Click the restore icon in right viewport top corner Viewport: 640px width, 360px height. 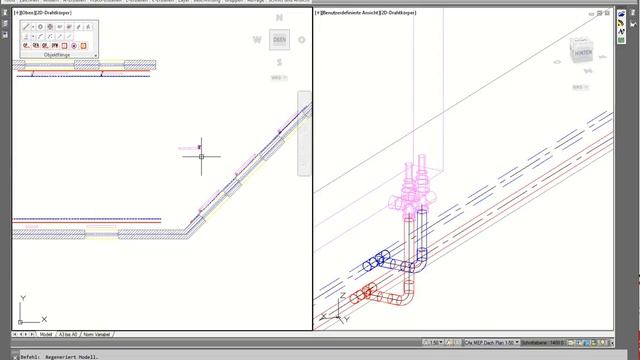tap(600, 13)
